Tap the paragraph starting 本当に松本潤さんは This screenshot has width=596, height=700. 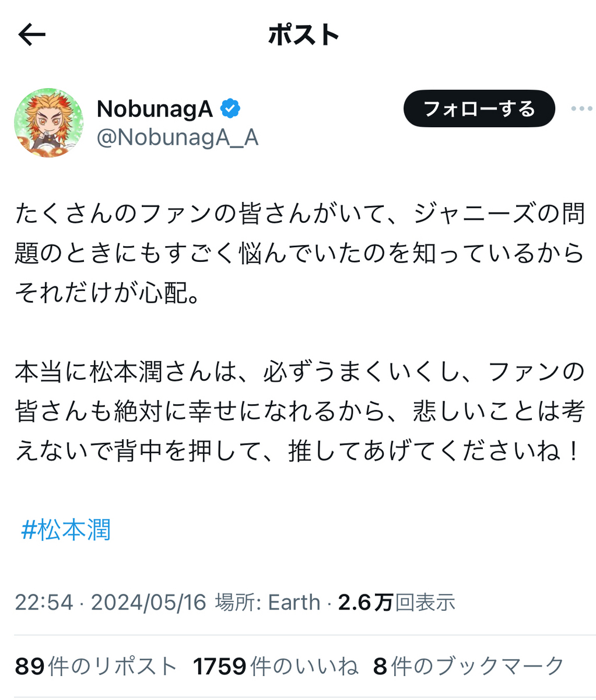(x=299, y=412)
